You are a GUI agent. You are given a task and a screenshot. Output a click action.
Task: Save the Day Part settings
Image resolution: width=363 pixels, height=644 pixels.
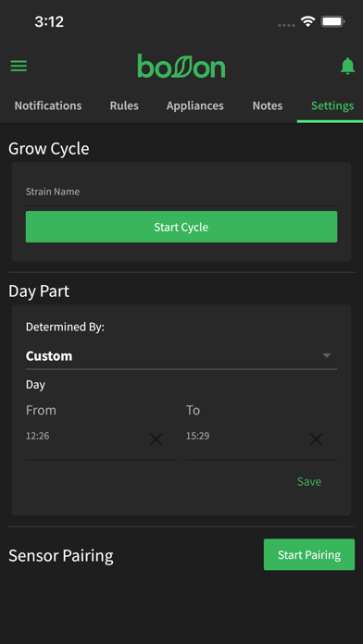point(309,481)
